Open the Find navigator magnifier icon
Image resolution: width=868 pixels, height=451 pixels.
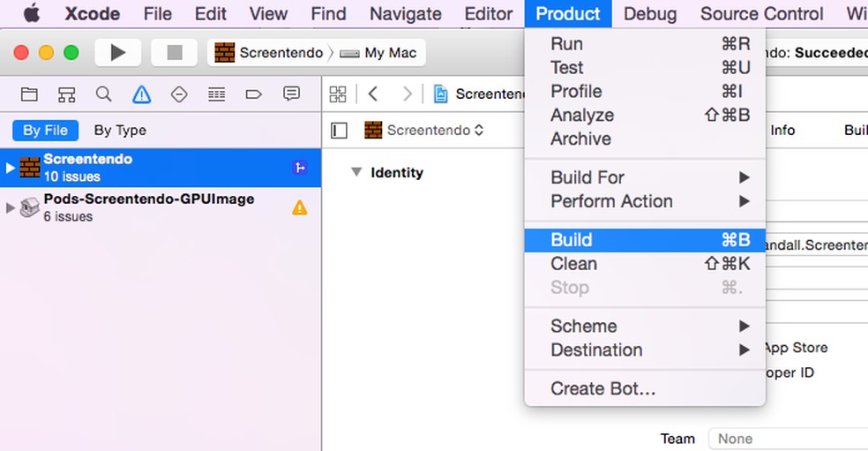tap(103, 94)
